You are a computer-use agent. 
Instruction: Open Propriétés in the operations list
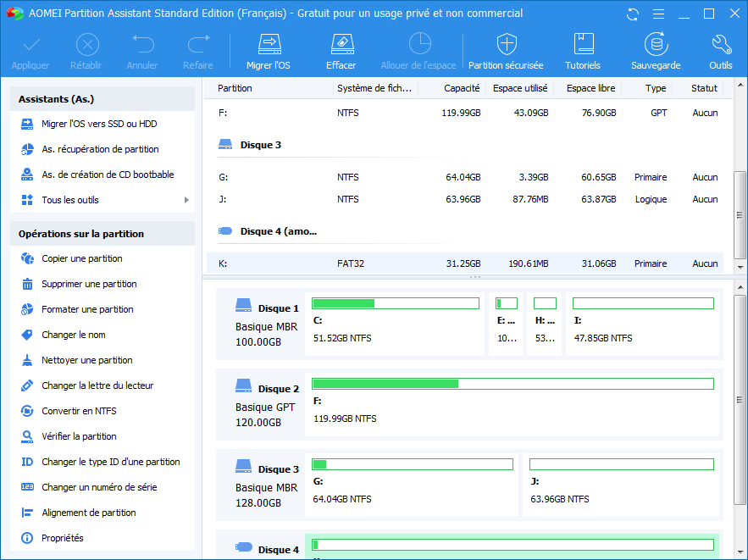coord(63,538)
